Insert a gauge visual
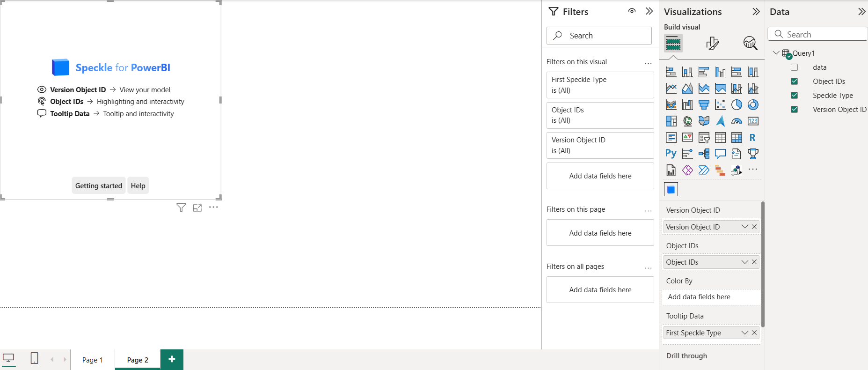This screenshot has height=370, width=868. tap(737, 121)
